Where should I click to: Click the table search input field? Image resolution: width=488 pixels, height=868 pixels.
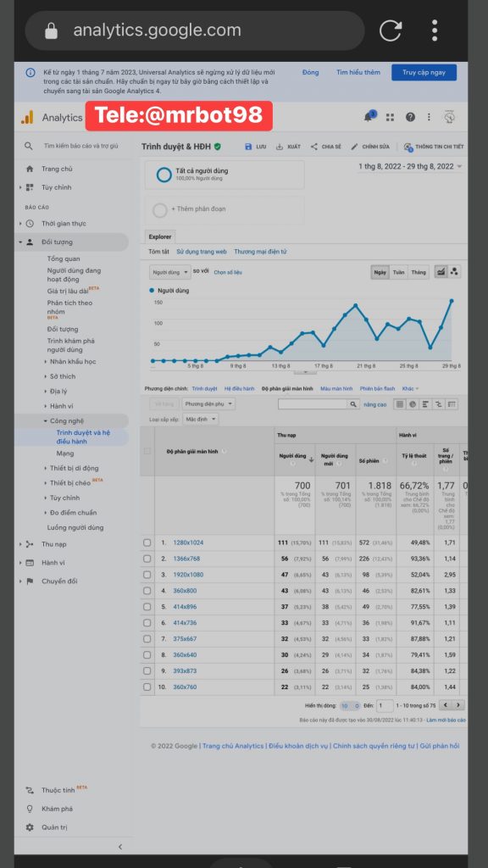point(313,404)
